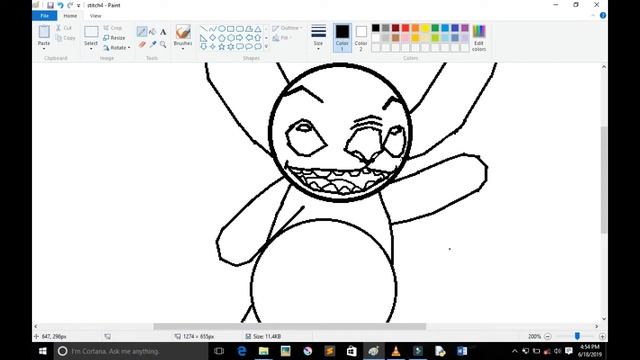Viewport: 640px width, 360px height.
Task: Open the shape Fill dropdown
Action: pos(282,38)
